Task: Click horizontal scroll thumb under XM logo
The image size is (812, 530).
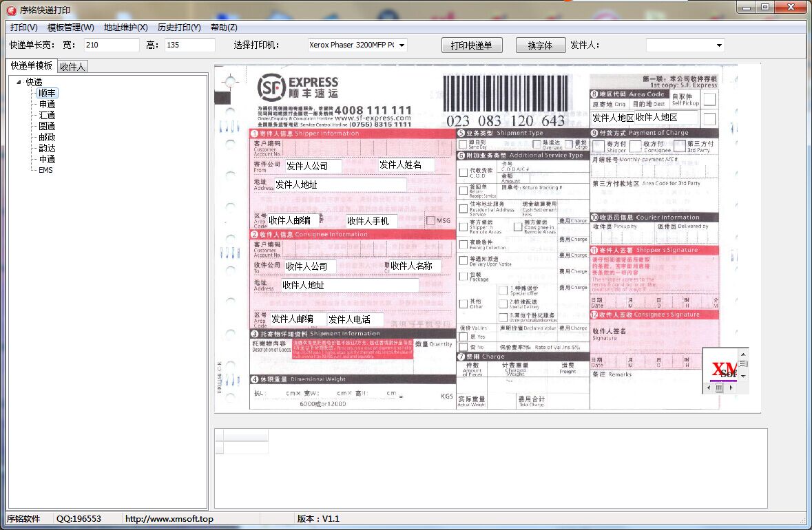Action: pyautogui.click(x=719, y=388)
